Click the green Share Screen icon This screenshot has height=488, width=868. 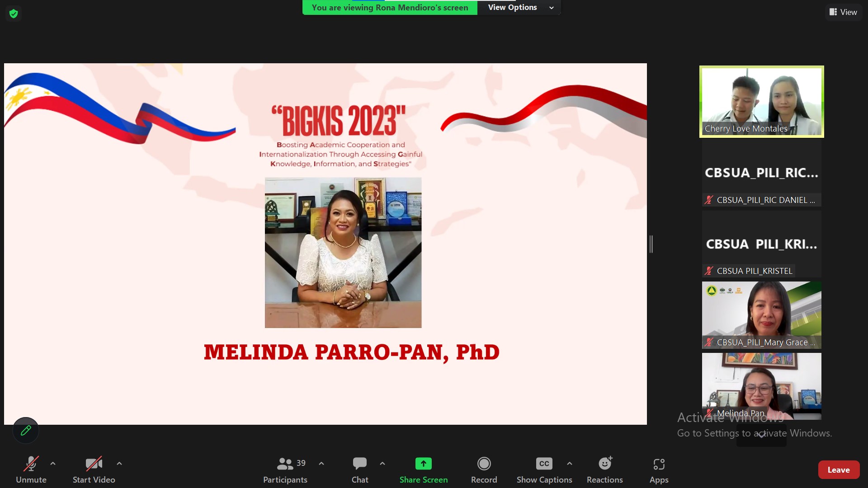click(x=423, y=464)
